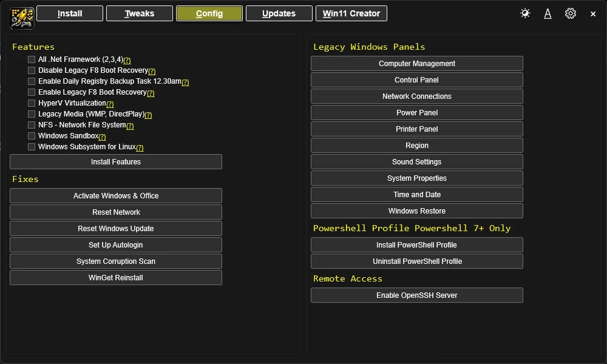Check Enable Legacy F8 Boot Recovery
This screenshot has width=607, height=364.
(32, 92)
